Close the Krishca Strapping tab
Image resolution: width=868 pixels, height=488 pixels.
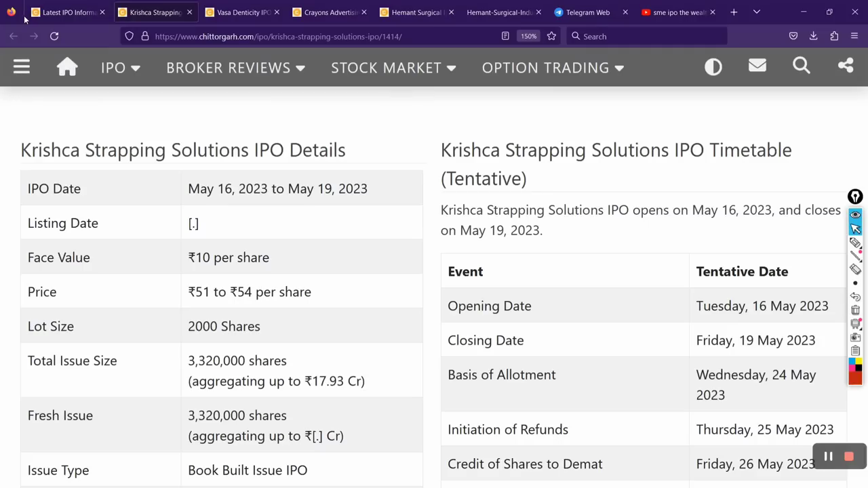tap(189, 12)
